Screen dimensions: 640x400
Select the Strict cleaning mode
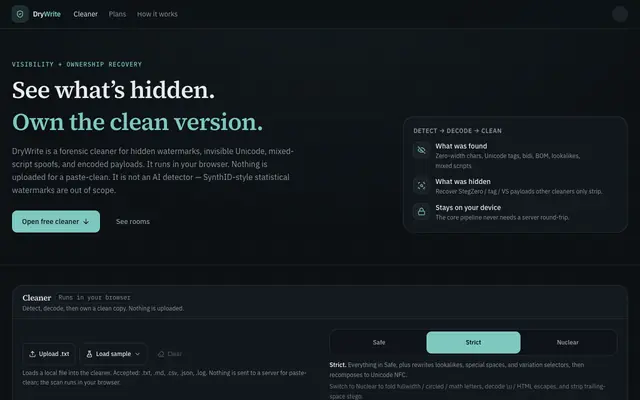click(473, 342)
